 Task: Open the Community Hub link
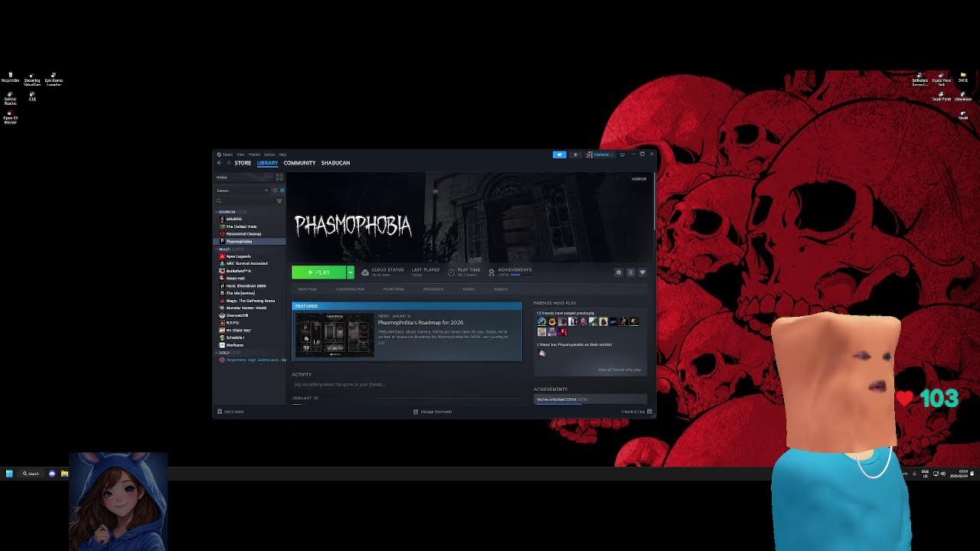coord(350,289)
